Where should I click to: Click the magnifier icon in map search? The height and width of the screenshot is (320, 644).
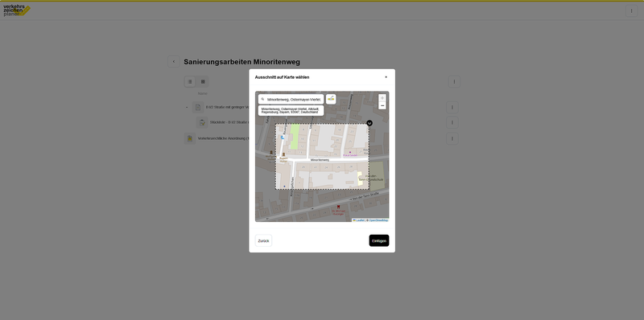pyautogui.click(x=263, y=99)
